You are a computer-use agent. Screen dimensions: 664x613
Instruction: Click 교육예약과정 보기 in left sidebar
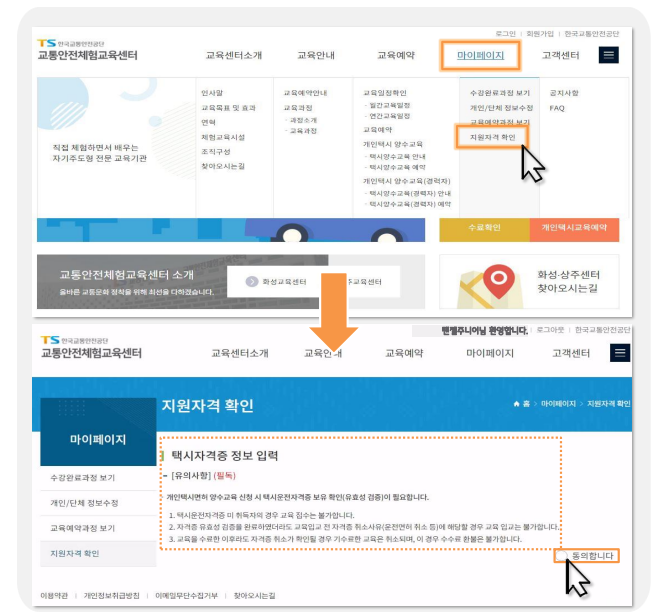pyautogui.click(x=98, y=528)
